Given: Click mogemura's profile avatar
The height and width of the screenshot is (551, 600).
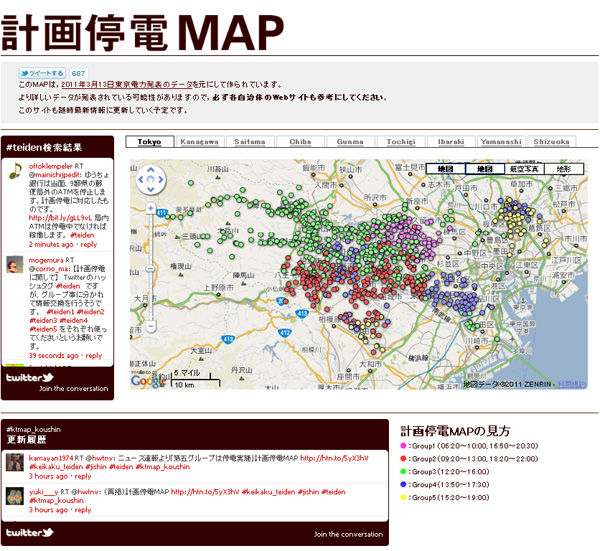Looking at the screenshot, I should tap(15, 264).
